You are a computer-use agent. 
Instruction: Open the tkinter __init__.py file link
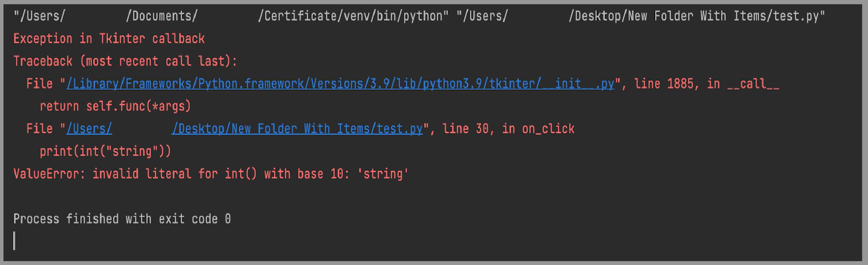click(x=340, y=84)
